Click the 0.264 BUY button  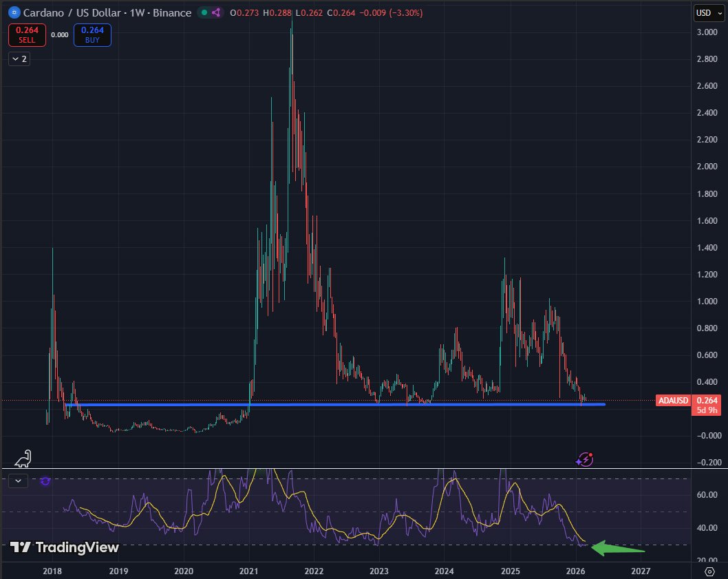92,35
